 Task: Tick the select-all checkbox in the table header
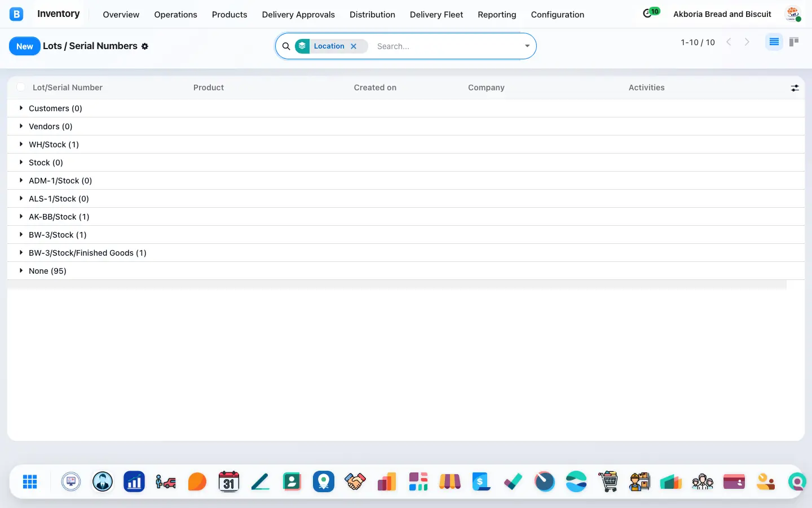click(x=21, y=87)
